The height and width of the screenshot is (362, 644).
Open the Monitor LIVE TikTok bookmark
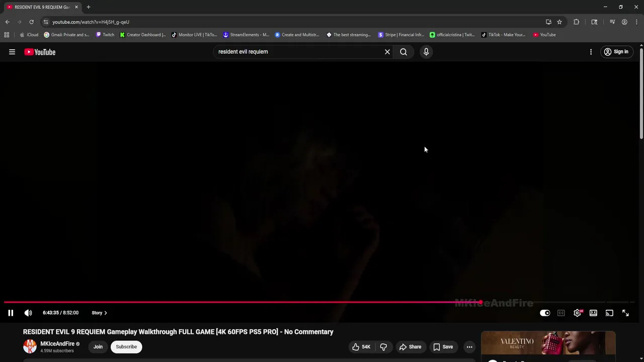[194, 35]
